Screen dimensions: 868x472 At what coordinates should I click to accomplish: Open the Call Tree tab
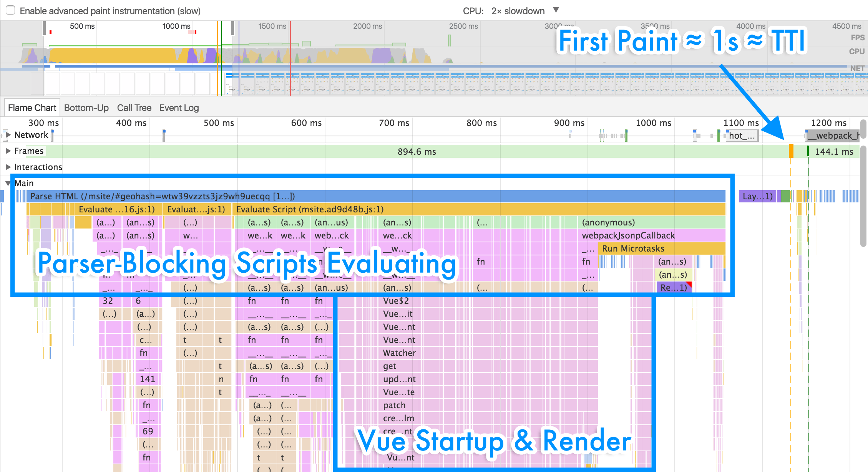(134, 108)
